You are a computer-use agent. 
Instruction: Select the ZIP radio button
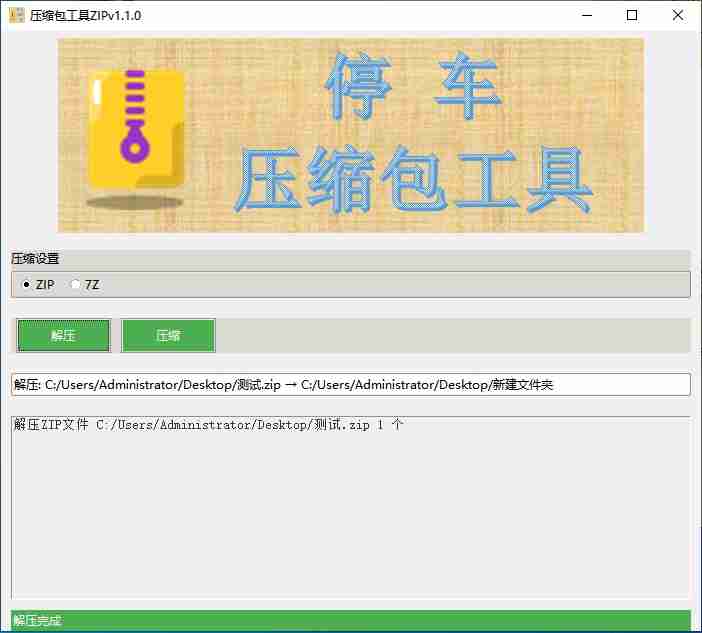(27, 285)
